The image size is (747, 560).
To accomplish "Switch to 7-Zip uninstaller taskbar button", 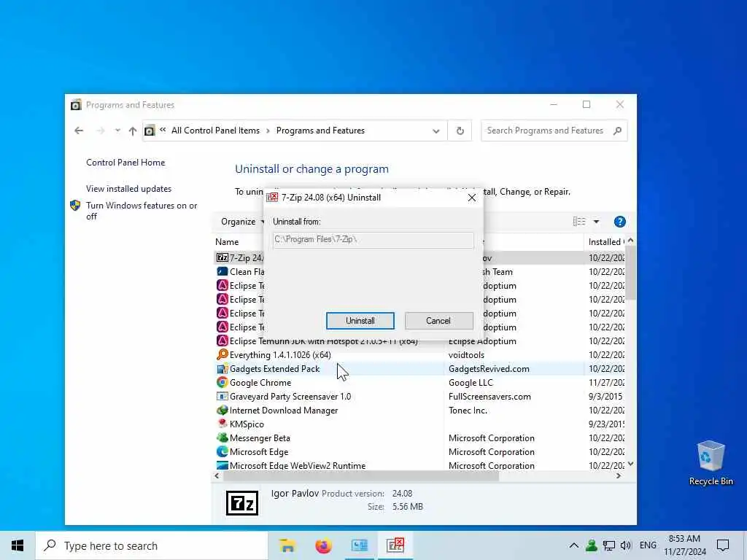I will (395, 545).
